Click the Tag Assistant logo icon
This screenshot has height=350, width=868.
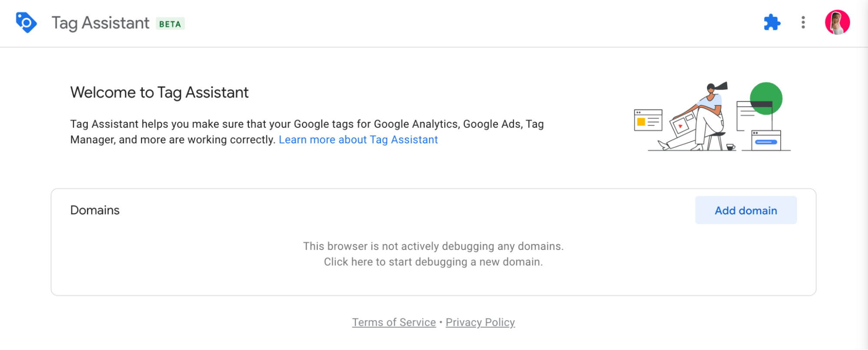(x=26, y=23)
